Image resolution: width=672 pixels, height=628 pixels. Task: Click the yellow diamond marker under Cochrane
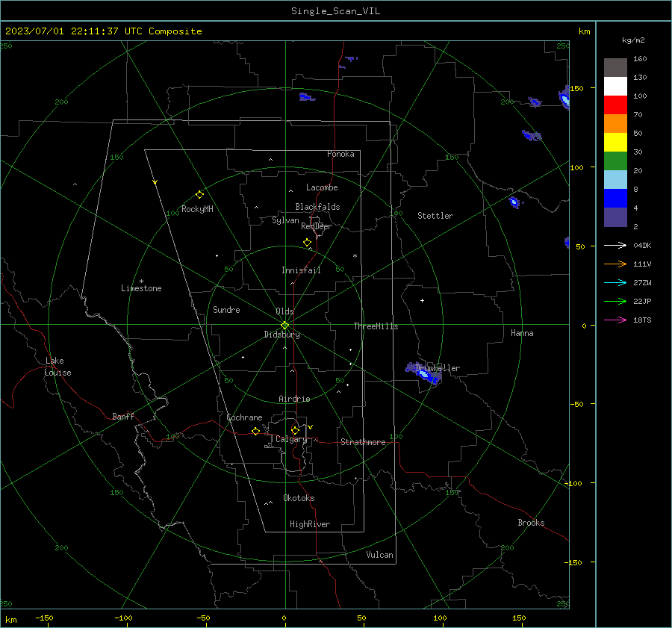255,432
